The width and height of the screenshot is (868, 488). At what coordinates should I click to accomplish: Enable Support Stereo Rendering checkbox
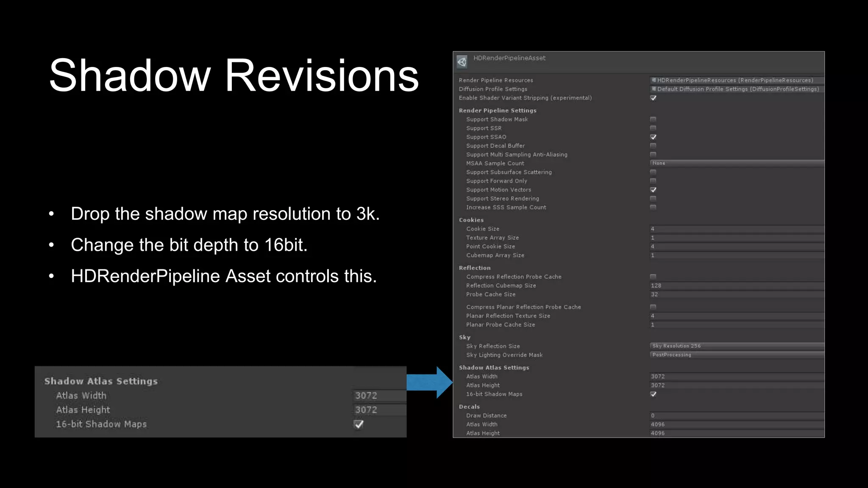coord(653,199)
